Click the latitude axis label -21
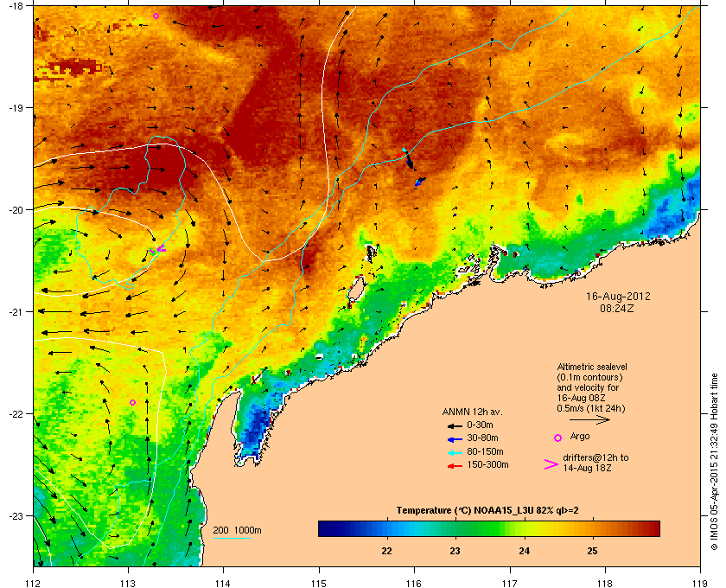 [x=16, y=312]
